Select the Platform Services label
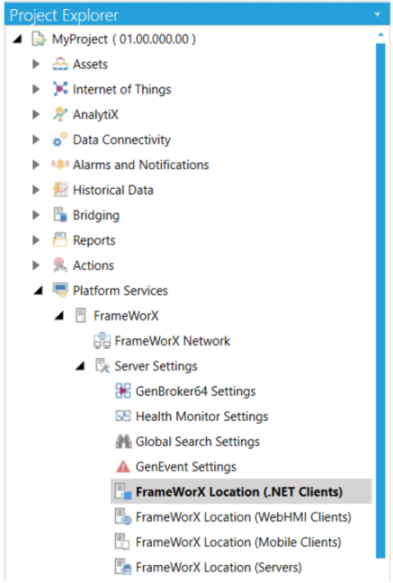Image resolution: width=393 pixels, height=583 pixels. (x=120, y=290)
